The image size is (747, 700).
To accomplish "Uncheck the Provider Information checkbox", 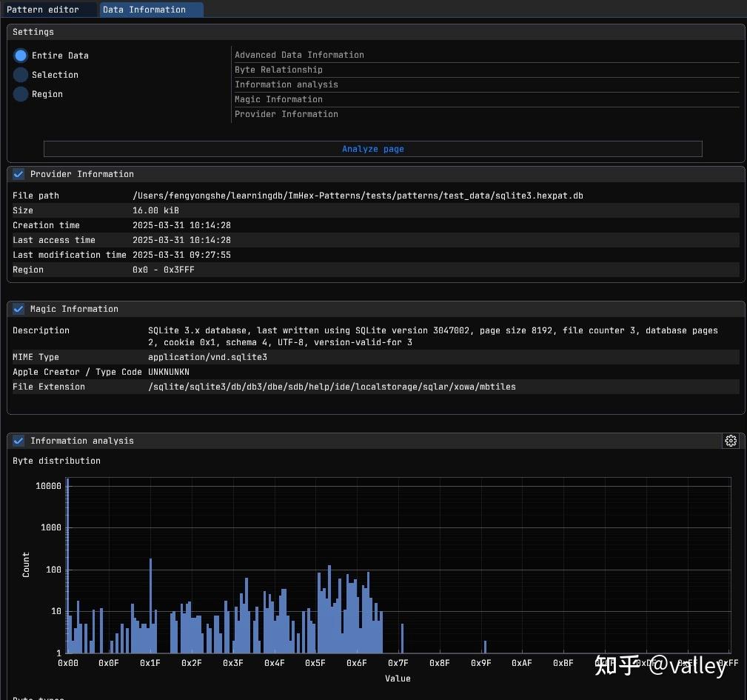I will click(x=19, y=174).
